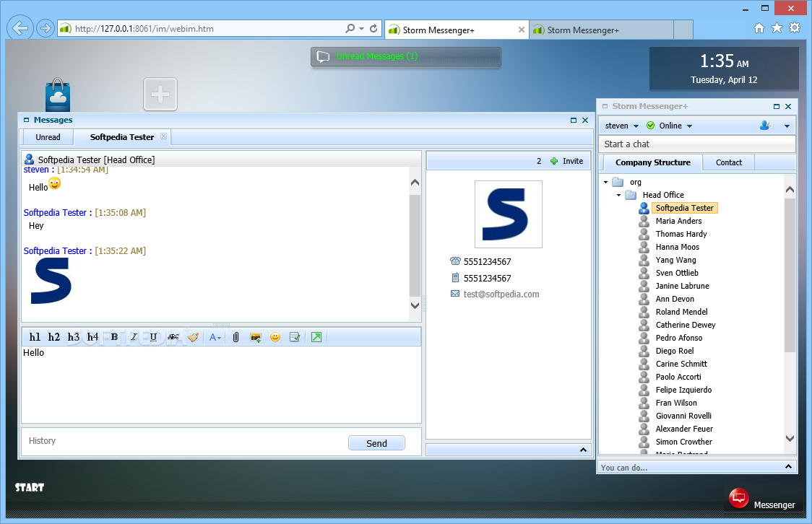Select Yang Wang in contact list
This screenshot has width=812, height=524.
pyautogui.click(x=675, y=260)
